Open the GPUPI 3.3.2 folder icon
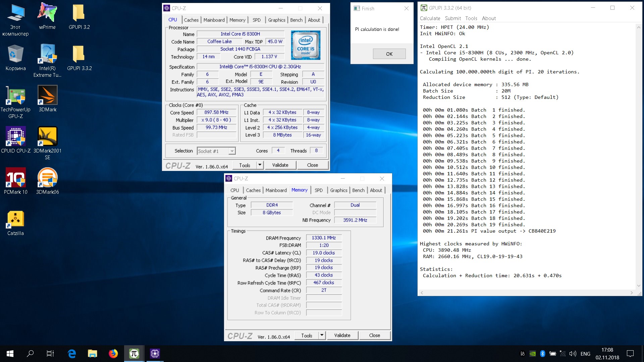The image size is (644, 362). [x=79, y=57]
